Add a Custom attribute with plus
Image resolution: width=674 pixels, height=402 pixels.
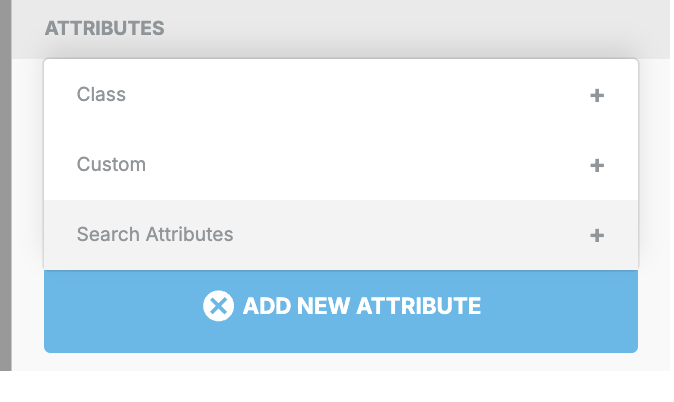coord(597,165)
